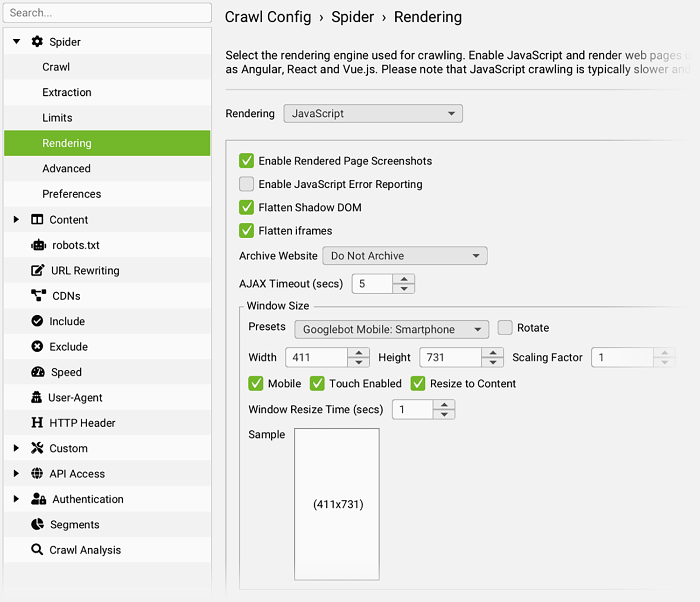Open the Extraction settings page
The width and height of the screenshot is (700, 602).
[107, 92]
